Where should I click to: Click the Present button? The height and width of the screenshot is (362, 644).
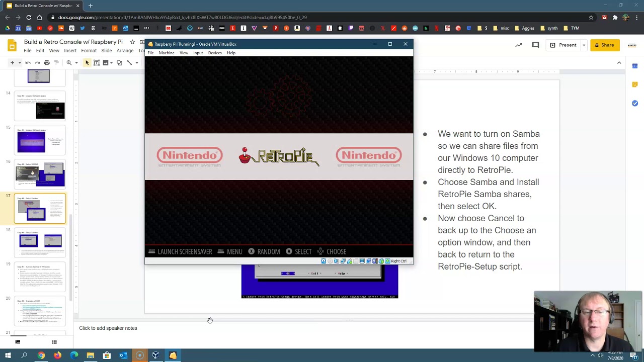[563, 45]
